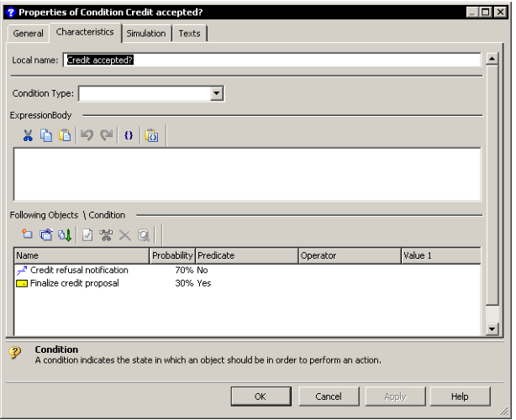The image size is (516, 420).
Task: Click the New object icon in Following Objects toolbar
Action: coord(28,235)
